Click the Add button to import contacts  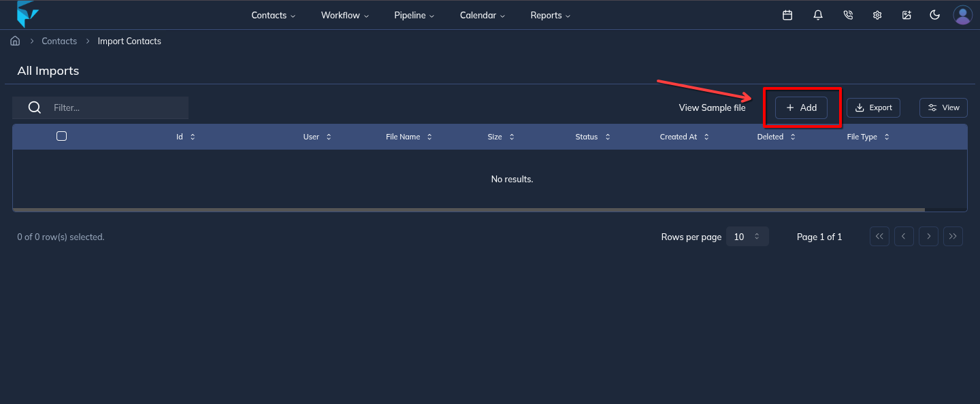pos(801,107)
